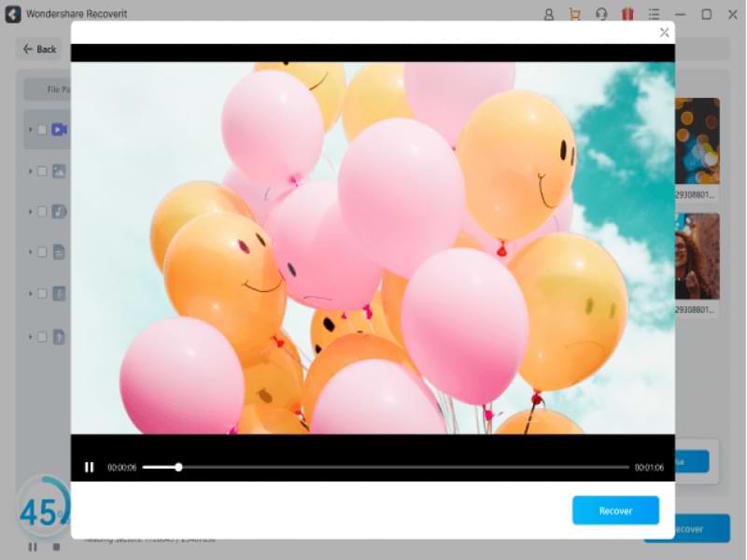Open the shopping cart icon
This screenshot has width=747, height=560.
pos(575,14)
